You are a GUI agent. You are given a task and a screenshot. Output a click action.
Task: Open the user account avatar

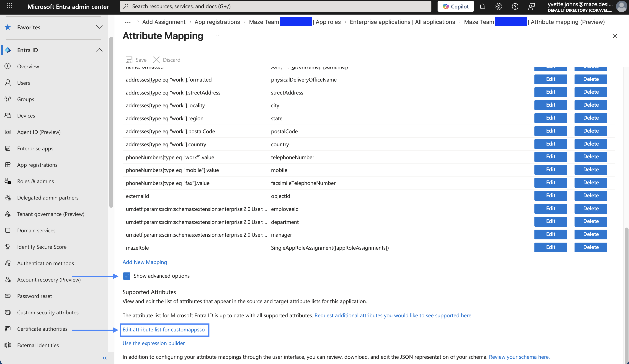coord(621,6)
